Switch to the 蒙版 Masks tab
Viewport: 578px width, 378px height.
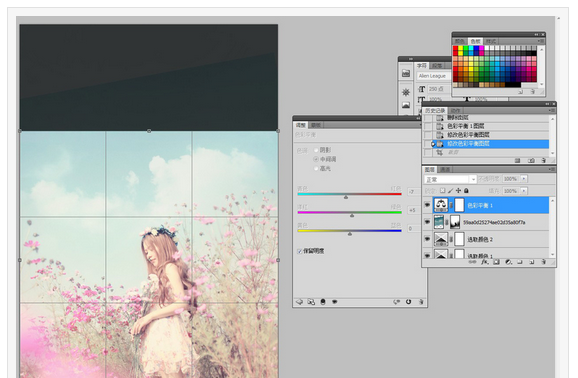tap(316, 125)
